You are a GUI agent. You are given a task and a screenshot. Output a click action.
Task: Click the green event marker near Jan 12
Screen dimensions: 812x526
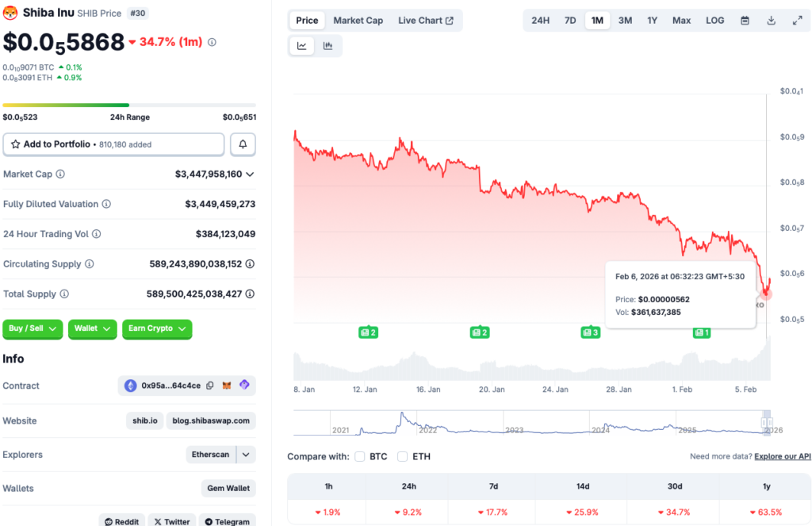tap(368, 332)
